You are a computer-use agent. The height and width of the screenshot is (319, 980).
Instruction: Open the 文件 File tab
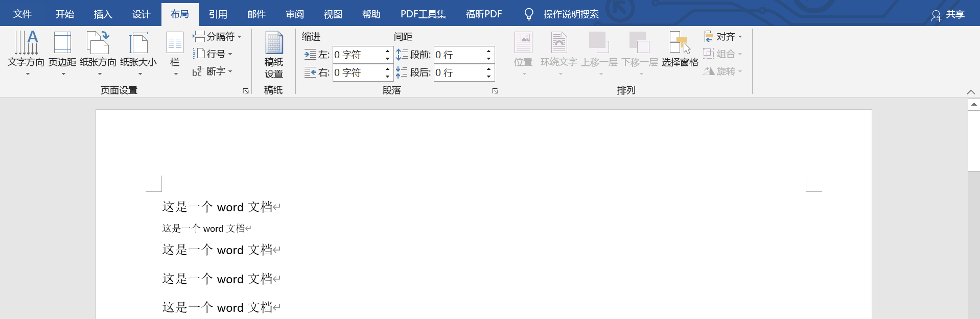(22, 14)
